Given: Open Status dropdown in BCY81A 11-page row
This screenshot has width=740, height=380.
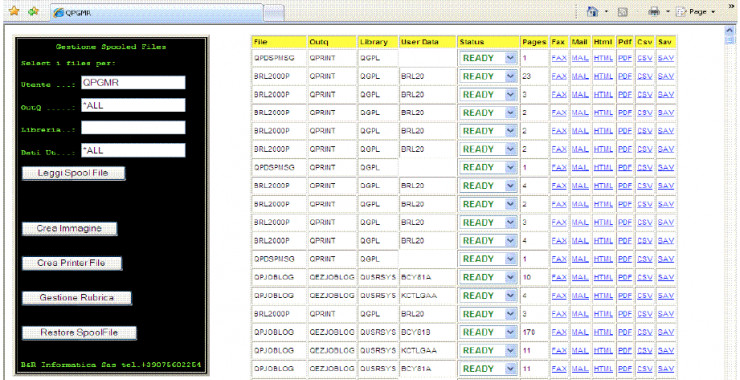Looking at the screenshot, I should [488, 369].
